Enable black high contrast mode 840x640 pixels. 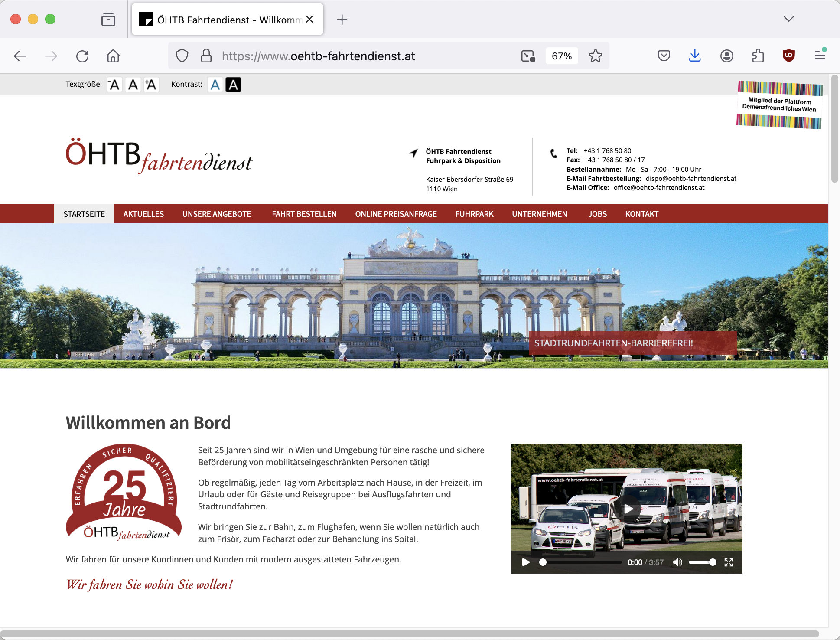pos(233,85)
